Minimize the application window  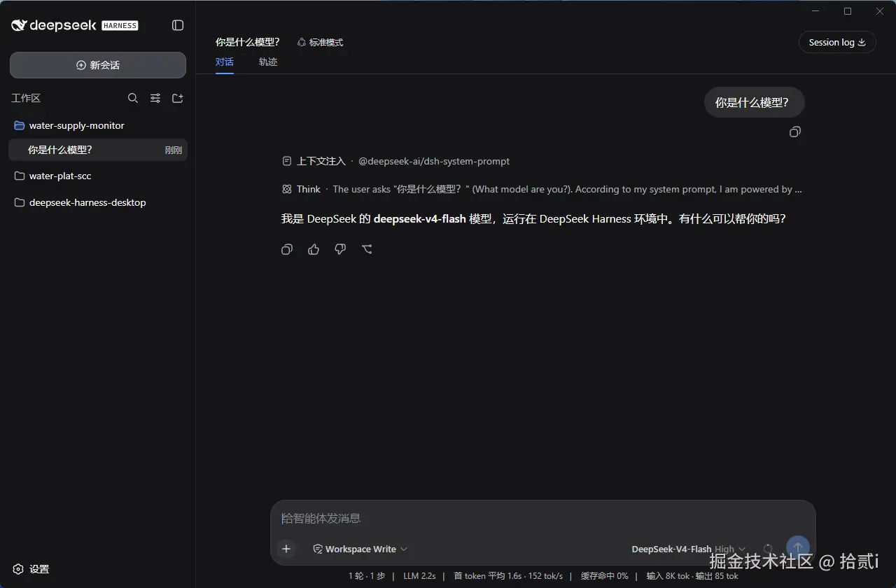[815, 11]
